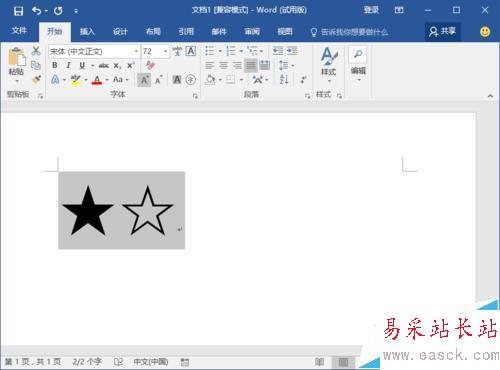Toggle superscript (x²)

click(131, 65)
